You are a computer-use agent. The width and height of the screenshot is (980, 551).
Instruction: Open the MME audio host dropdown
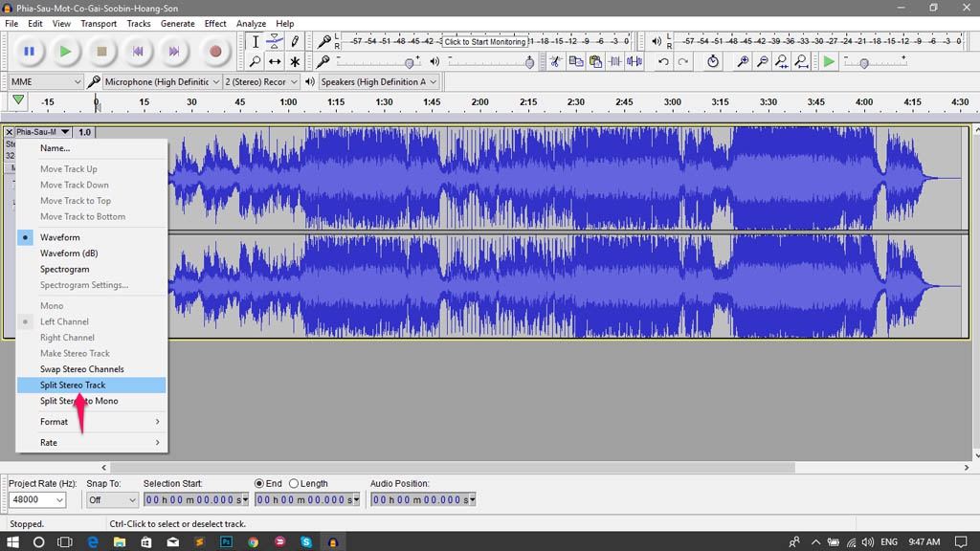(45, 82)
